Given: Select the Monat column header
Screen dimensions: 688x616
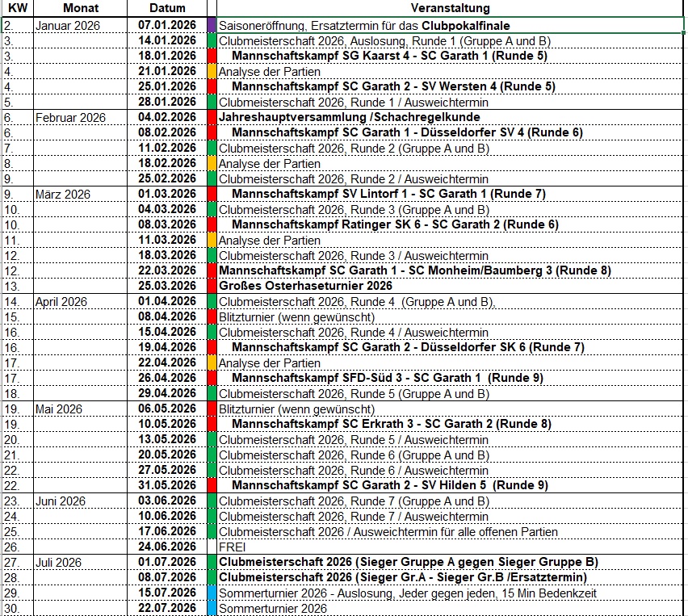Looking at the screenshot, I should 79,8.
